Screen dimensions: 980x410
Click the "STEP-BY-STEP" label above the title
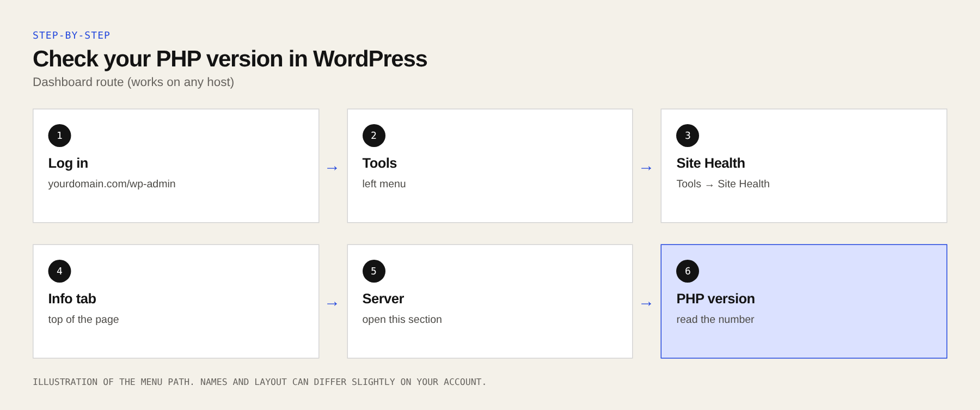tap(71, 35)
